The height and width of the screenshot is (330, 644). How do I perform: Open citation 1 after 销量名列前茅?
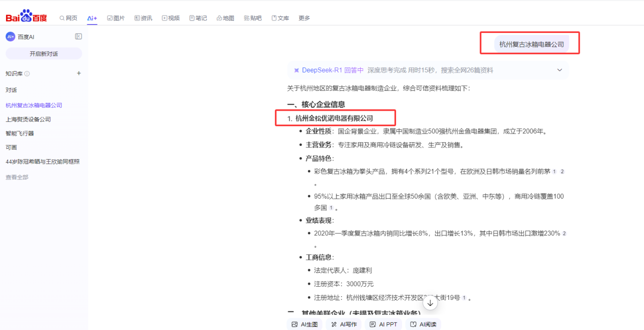pyautogui.click(x=554, y=172)
